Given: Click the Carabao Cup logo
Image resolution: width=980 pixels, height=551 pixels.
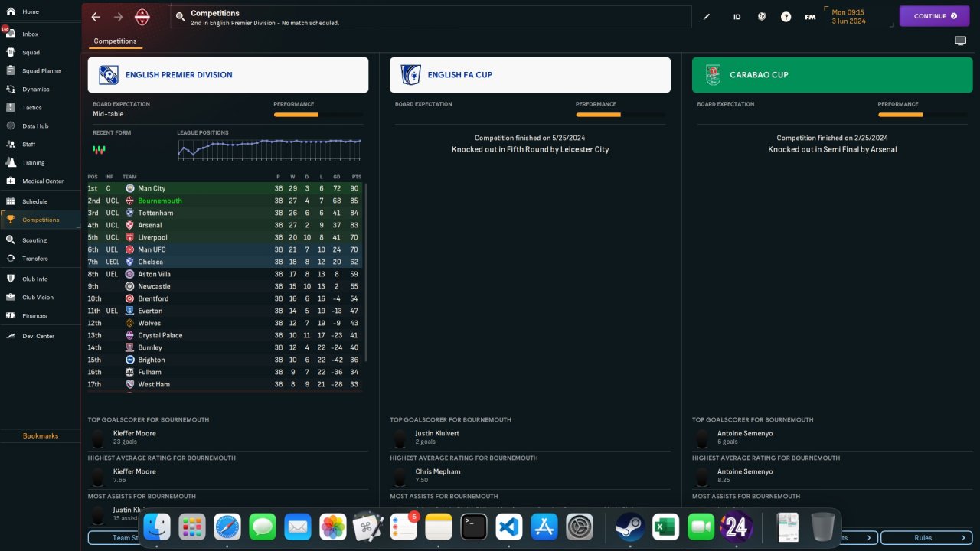Looking at the screenshot, I should click(713, 75).
